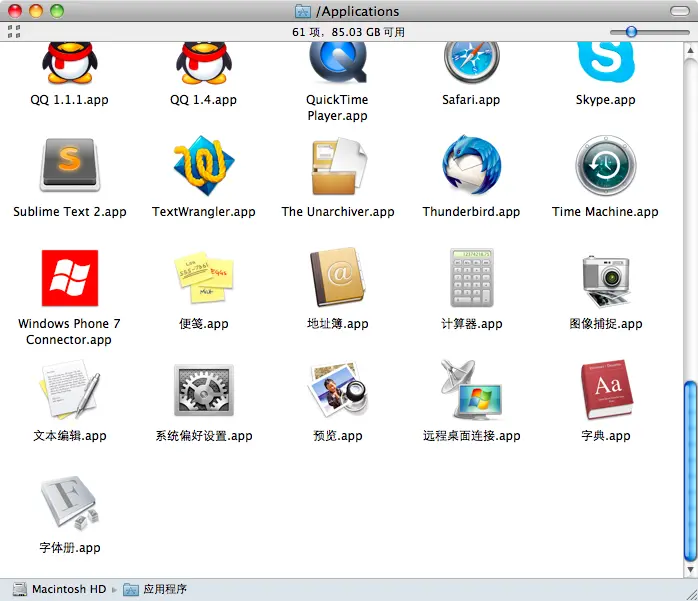Click the 系统偏好设置.app gear icon
The height and width of the screenshot is (601, 698).
pos(204,390)
